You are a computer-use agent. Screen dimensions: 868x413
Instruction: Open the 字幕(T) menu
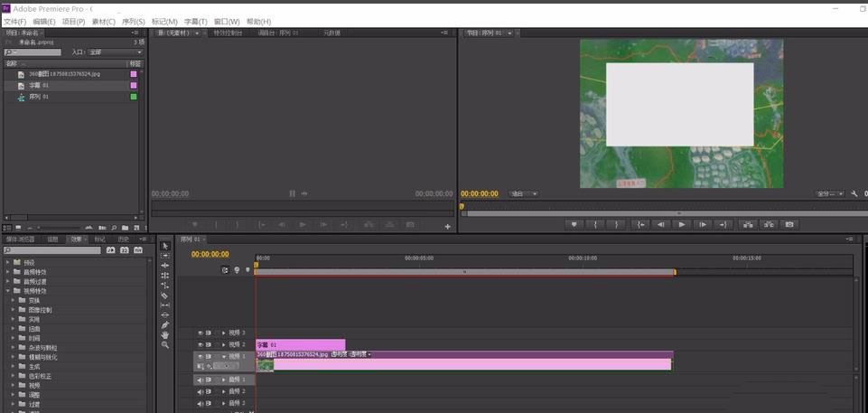[195, 22]
